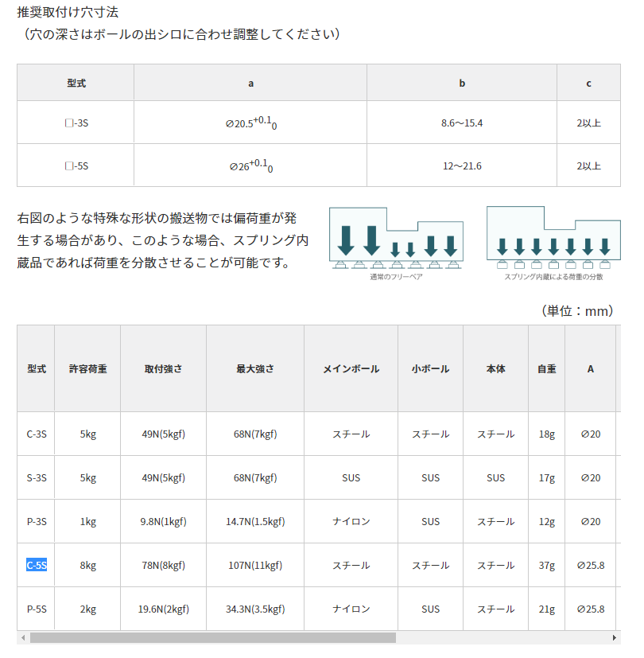Click the ∅20.5 dimension value cell
644x658 pixels.
click(x=251, y=123)
